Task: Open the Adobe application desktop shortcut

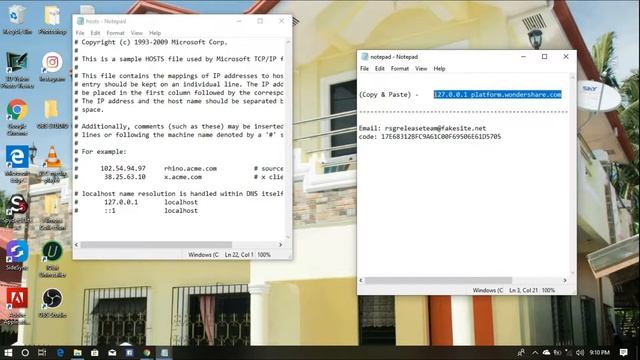Action: point(17,305)
